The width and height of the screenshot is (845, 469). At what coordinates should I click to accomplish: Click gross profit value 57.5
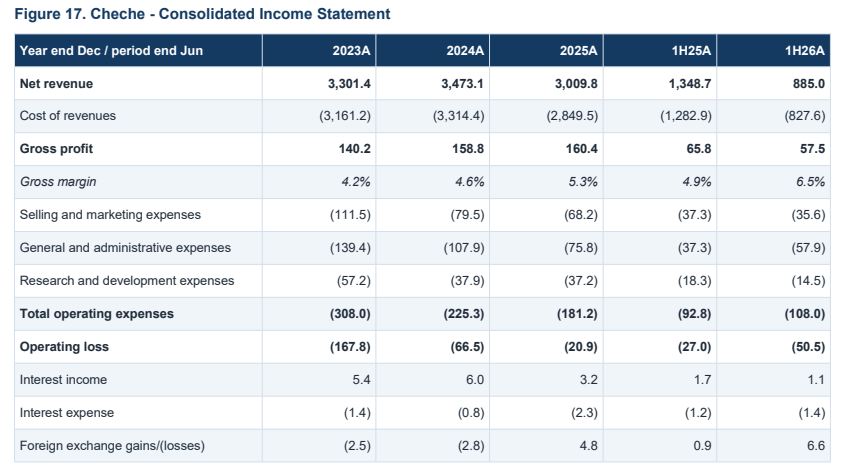[813, 149]
